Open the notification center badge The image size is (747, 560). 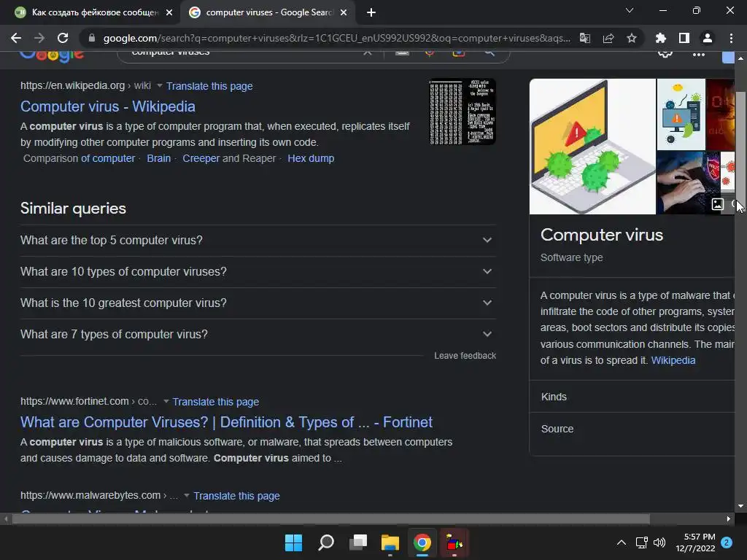[727, 542]
